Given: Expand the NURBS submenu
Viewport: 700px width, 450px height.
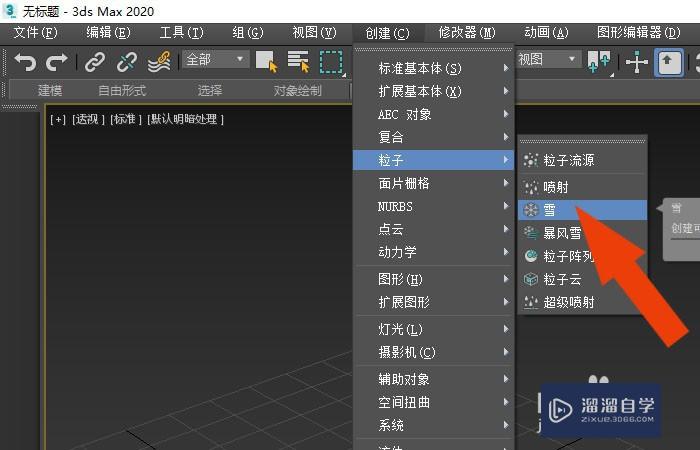Looking at the screenshot, I should [x=433, y=206].
